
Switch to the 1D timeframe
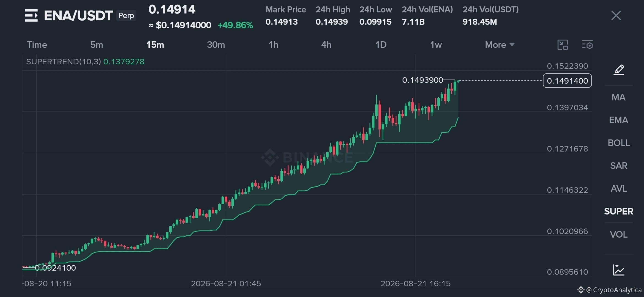click(x=381, y=45)
